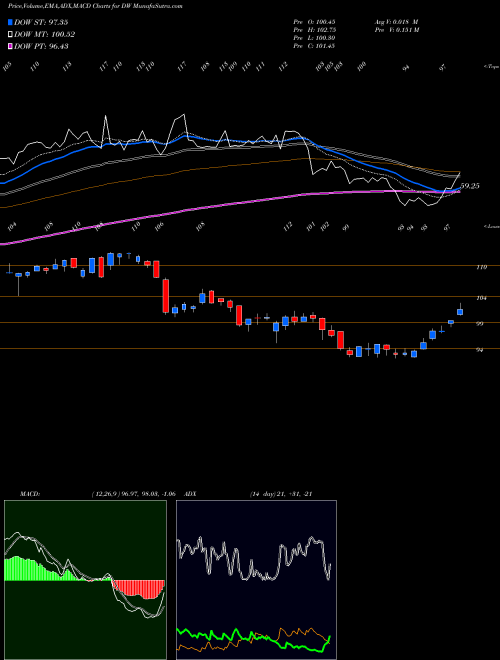Click the magenta DOW PT legend swatch
The image size is (500, 660).
tap(11, 46)
